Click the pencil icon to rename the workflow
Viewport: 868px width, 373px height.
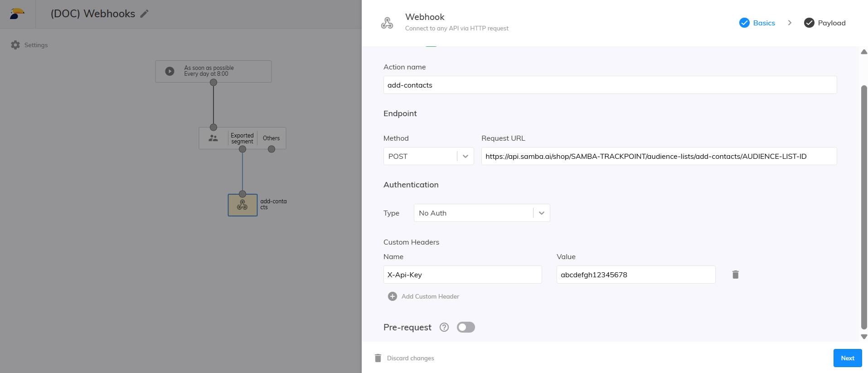(144, 14)
